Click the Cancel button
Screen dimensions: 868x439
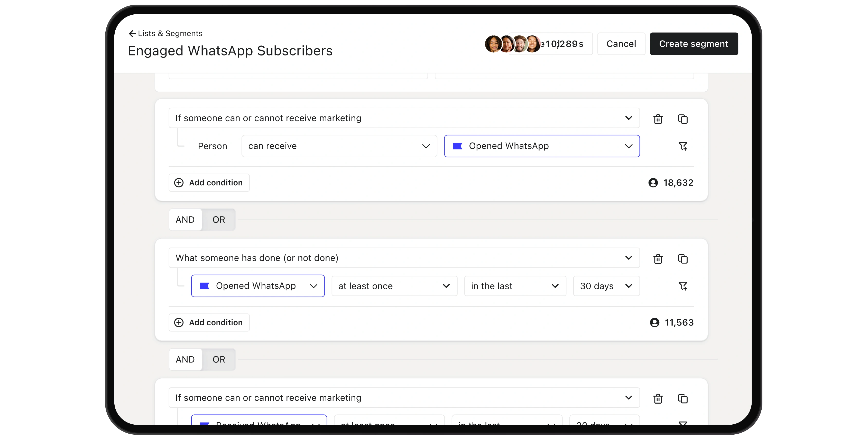click(621, 44)
